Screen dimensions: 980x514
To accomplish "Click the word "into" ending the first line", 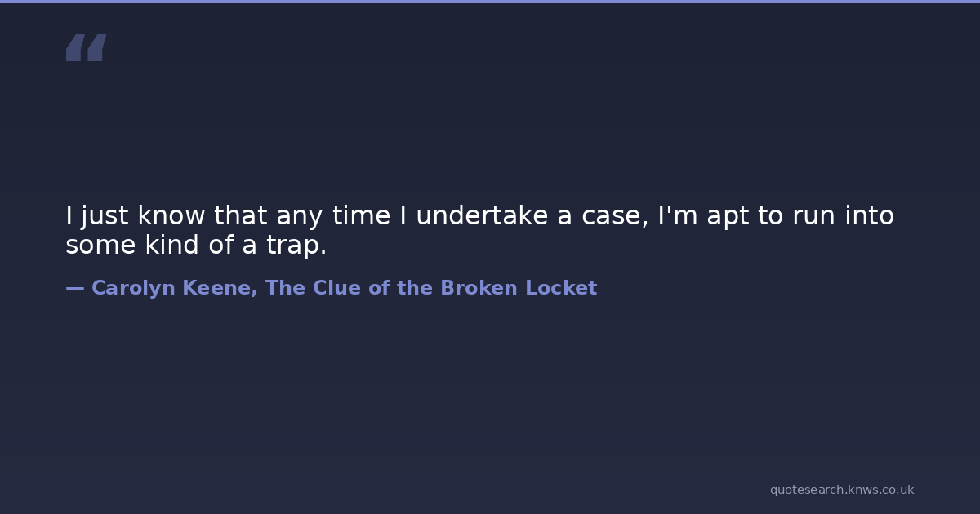I will pyautogui.click(x=871, y=216).
